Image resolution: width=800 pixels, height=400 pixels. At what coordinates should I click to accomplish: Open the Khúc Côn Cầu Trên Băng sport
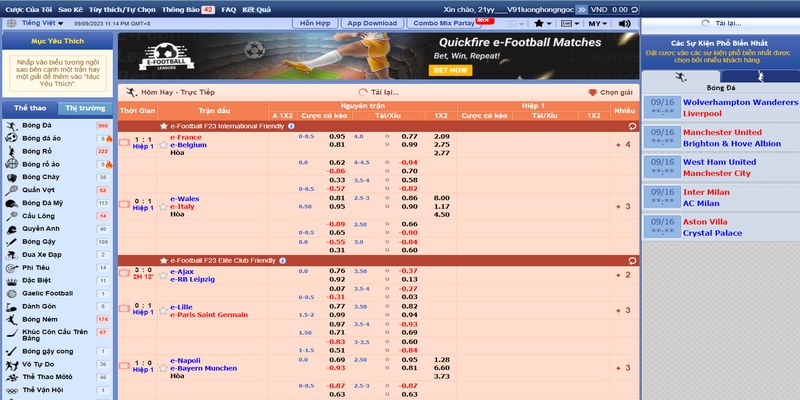[x=57, y=335]
